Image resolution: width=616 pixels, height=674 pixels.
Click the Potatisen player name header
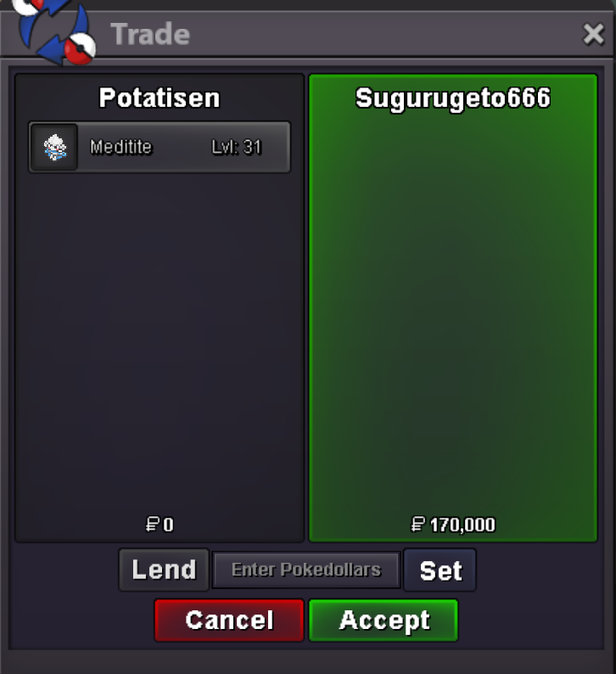[160, 98]
